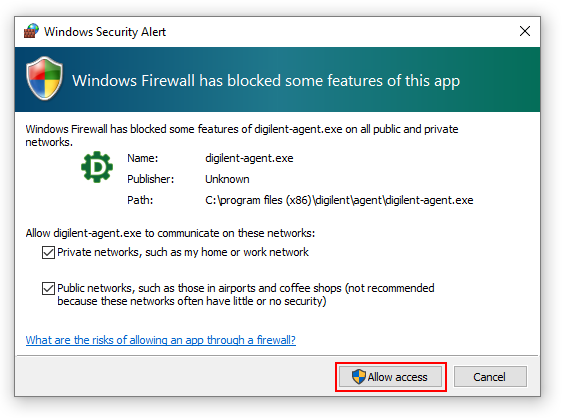This screenshot has height=418, width=563.
Task: Cancel the firewall alert dialog
Action: (x=490, y=377)
